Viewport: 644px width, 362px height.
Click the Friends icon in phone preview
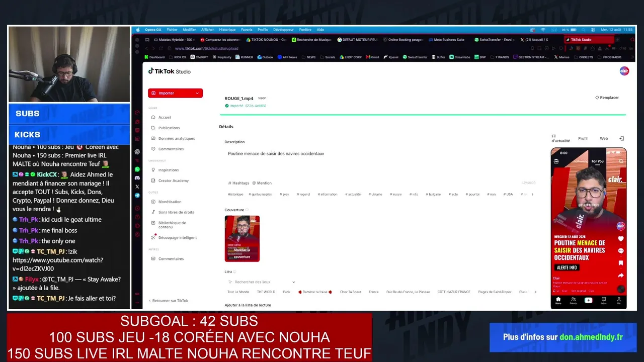(573, 300)
